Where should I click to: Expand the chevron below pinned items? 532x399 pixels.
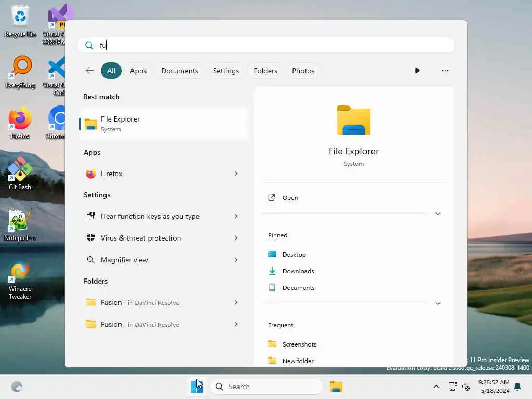437,303
